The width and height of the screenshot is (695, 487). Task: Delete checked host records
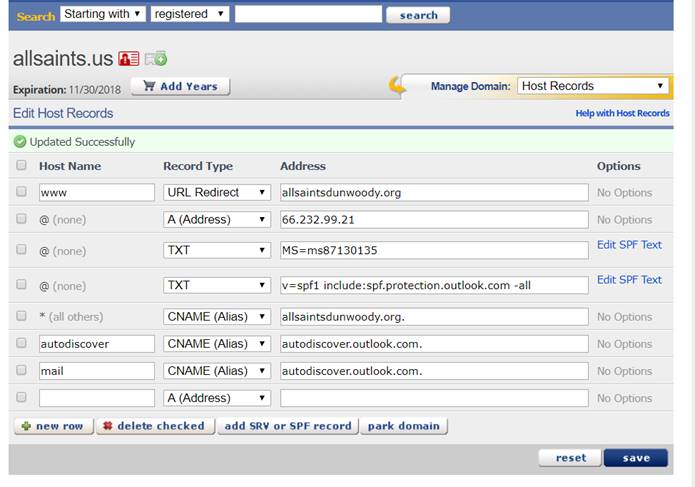point(155,426)
